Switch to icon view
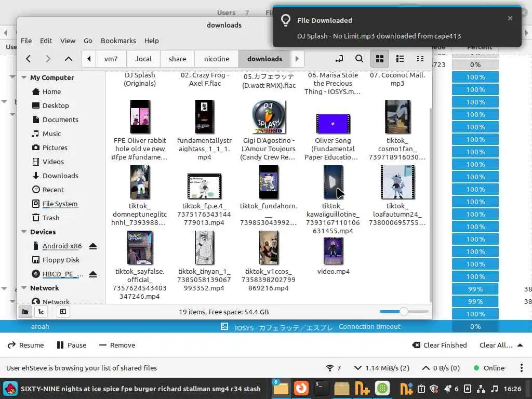This screenshot has width=532, height=399. [380, 59]
